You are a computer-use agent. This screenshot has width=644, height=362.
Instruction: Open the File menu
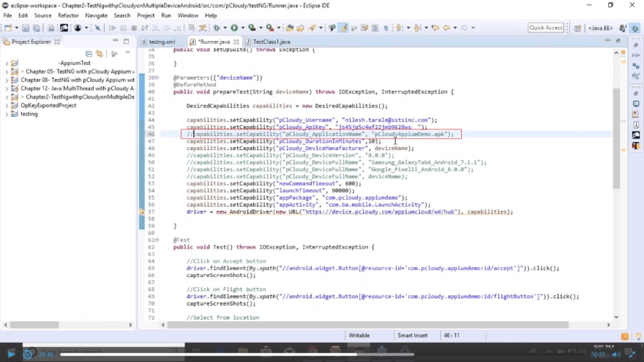click(x=7, y=15)
